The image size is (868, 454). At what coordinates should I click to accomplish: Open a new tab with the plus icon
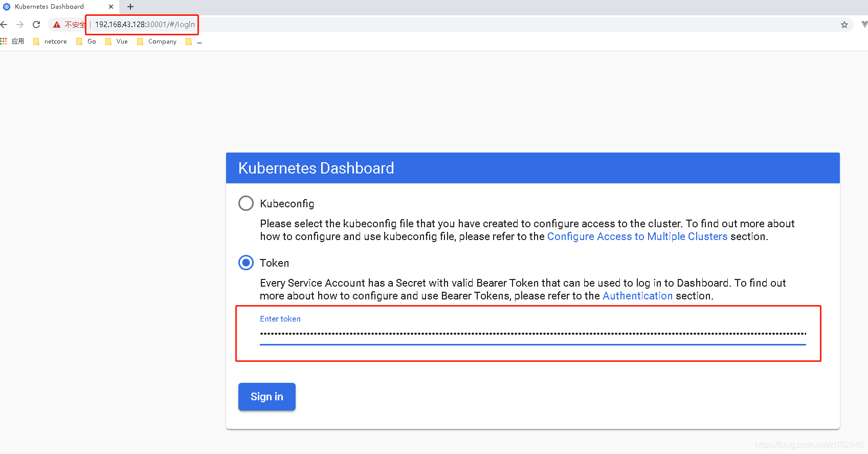130,7
